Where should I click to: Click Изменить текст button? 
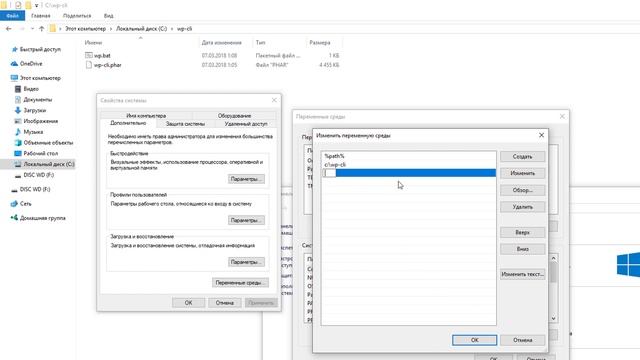[522, 274]
